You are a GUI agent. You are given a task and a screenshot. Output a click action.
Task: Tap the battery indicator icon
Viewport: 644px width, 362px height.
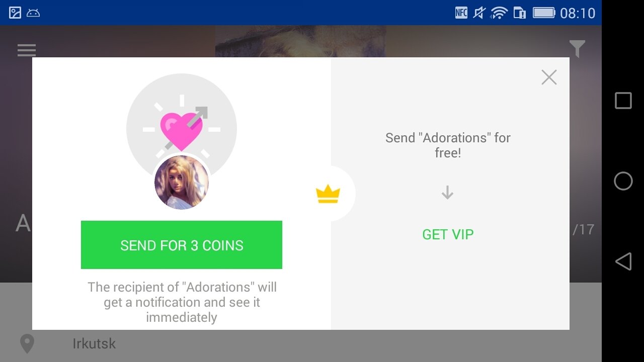pos(544,13)
